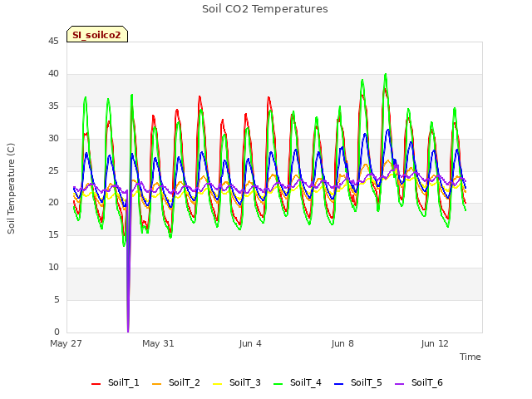Click the May 31 x-axis tick label
This screenshot has width=532, height=399.
pos(158,343)
